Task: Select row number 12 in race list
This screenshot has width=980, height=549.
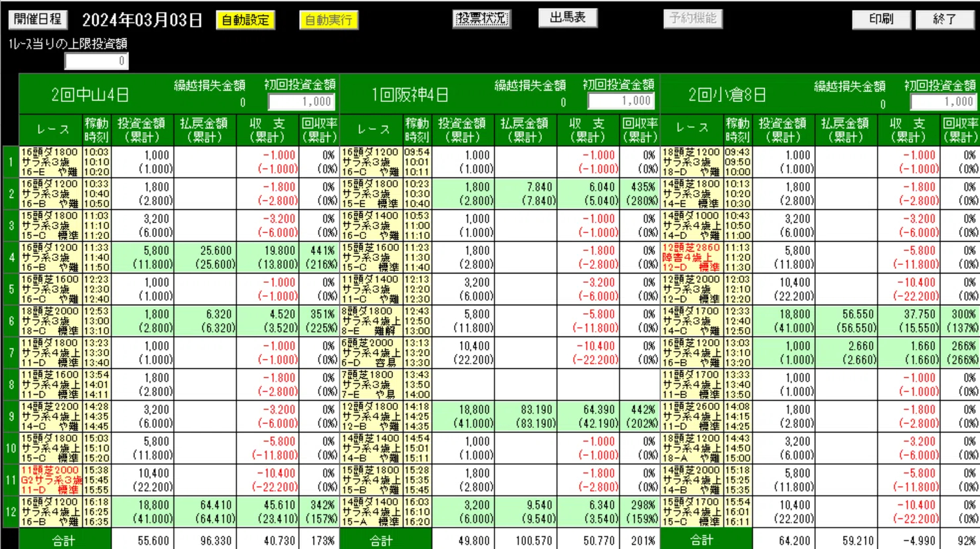Action: (x=11, y=512)
